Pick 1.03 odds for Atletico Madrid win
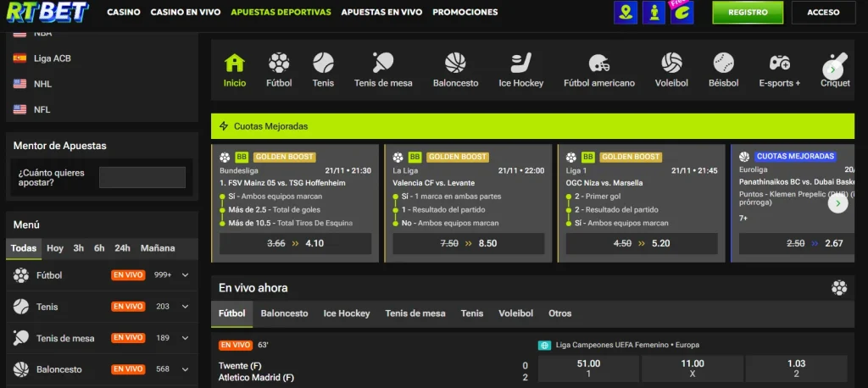The image size is (868, 388). [x=796, y=369]
